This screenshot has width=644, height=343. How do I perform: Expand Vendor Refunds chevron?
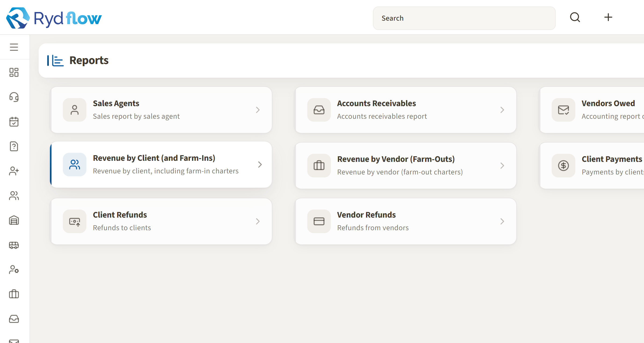point(502,221)
